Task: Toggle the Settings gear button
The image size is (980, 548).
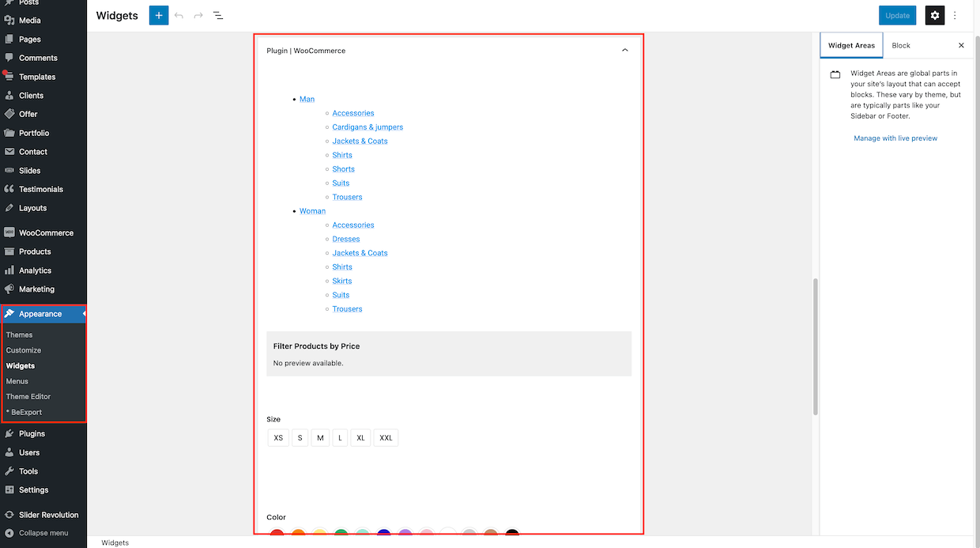Action: [935, 15]
